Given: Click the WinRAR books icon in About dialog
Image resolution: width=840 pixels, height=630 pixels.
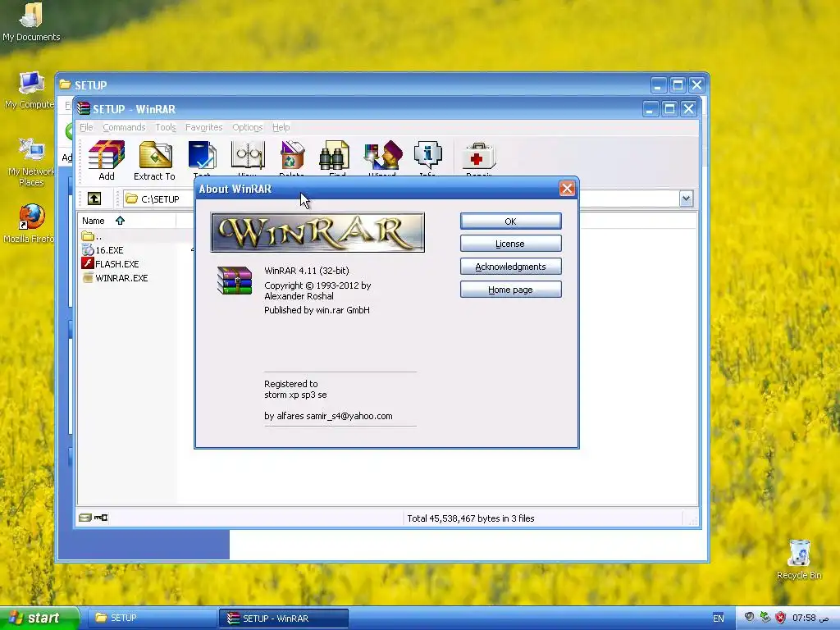Looking at the screenshot, I should [235, 281].
